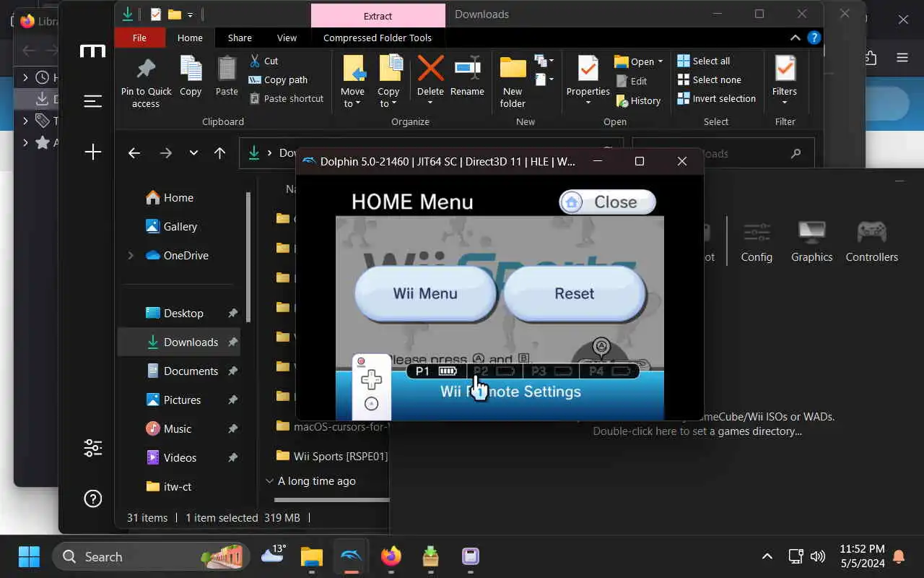Click the help icon in left sidebar

[x=92, y=499]
